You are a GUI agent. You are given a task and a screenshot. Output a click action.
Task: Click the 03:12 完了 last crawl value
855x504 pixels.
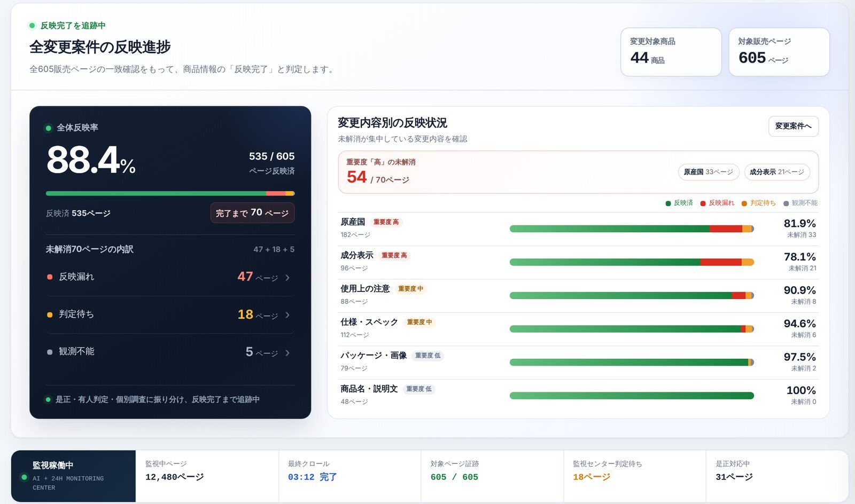pos(312,477)
